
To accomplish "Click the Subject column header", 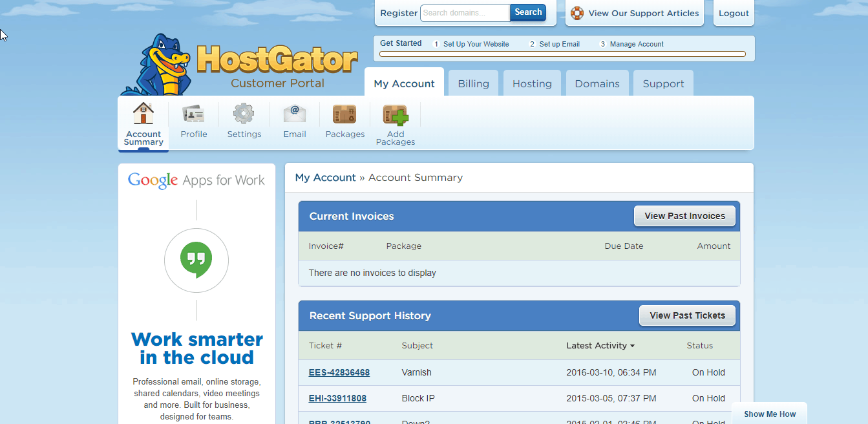I will tap(417, 346).
